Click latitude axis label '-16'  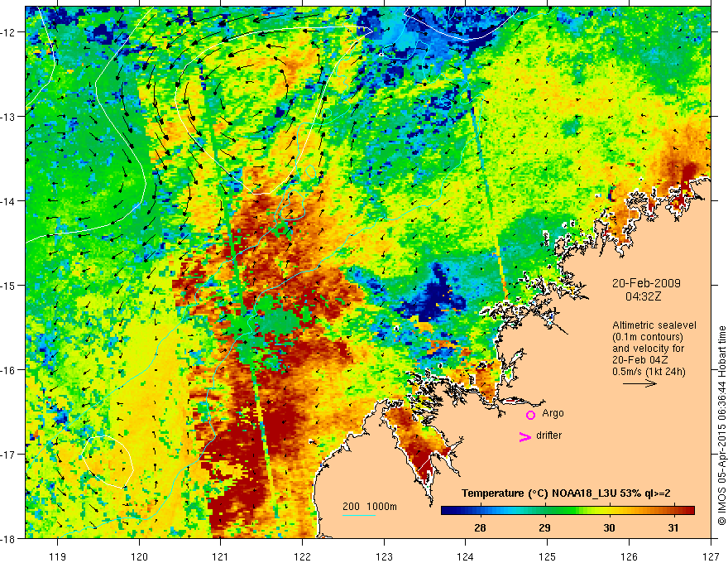pyautogui.click(x=8, y=370)
